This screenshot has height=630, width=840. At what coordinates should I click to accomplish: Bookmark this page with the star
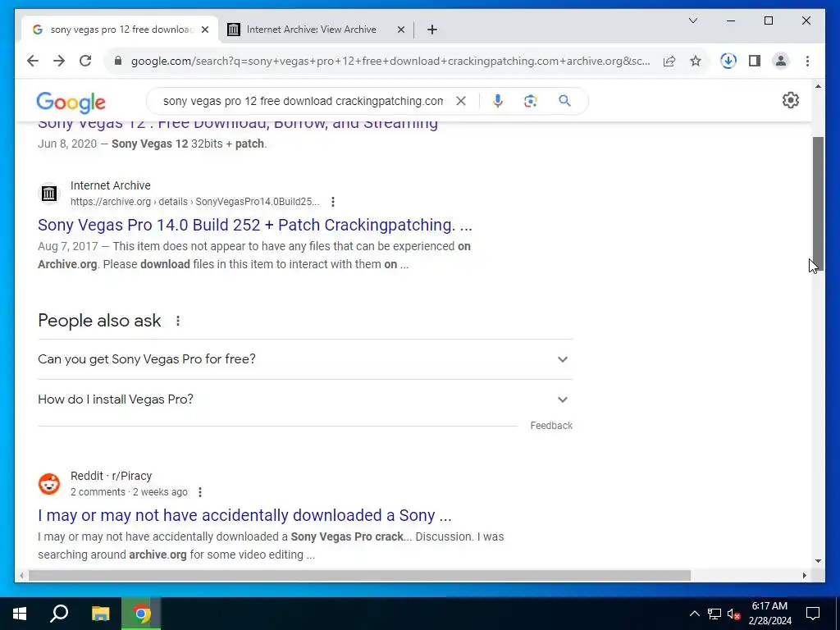click(696, 61)
